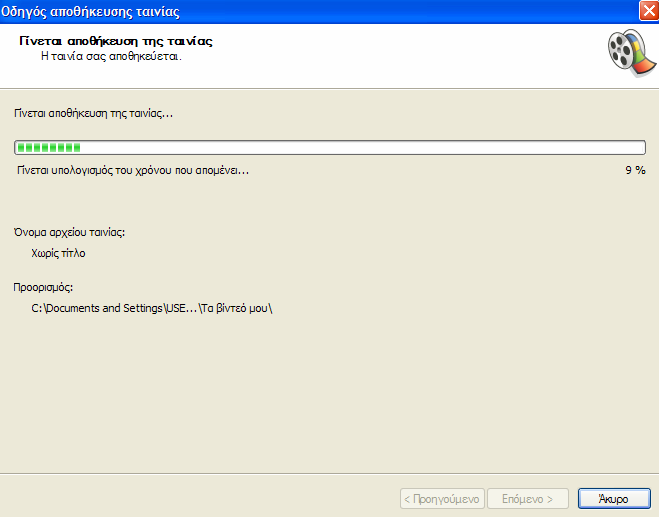Click the 9 % progress value
The image size is (659, 517).
[635, 170]
